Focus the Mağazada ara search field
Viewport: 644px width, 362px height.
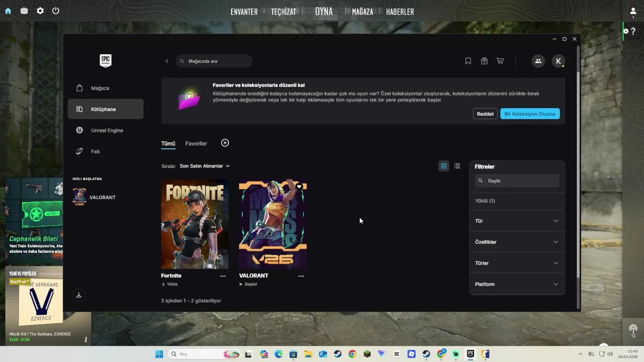[x=214, y=61]
